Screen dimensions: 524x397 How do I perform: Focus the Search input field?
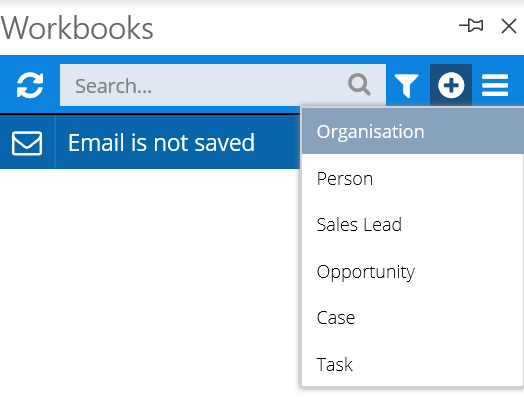pos(223,85)
